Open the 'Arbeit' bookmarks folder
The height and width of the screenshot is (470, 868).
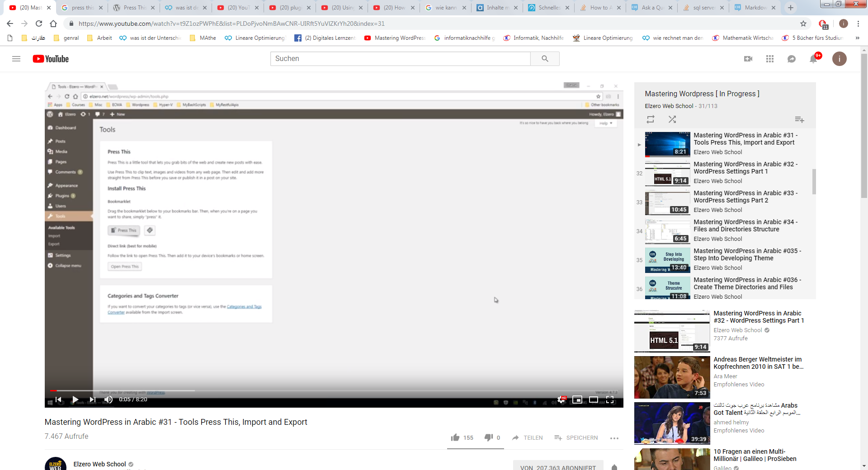pyautogui.click(x=99, y=38)
